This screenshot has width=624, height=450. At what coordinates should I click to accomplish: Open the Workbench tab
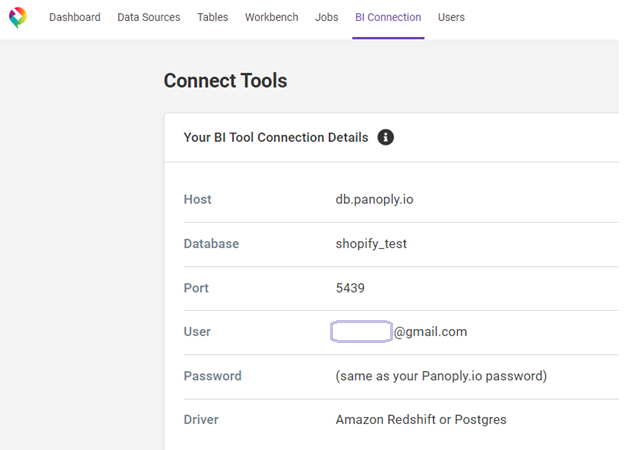click(x=271, y=18)
